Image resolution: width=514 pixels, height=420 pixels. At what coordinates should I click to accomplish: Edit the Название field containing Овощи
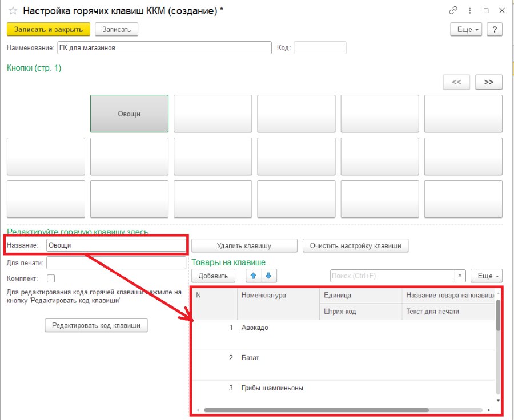(116, 245)
